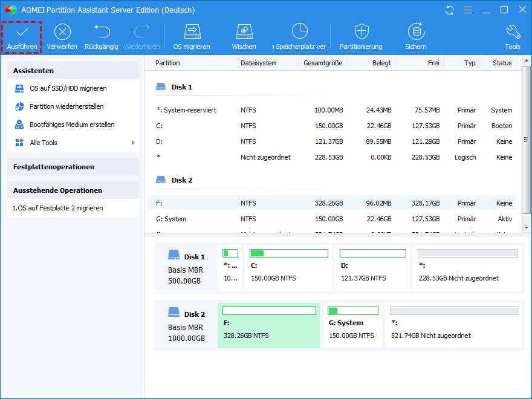The height and width of the screenshot is (399, 532).
Task: Open the OS migrieren toolbar tool
Action: pyautogui.click(x=192, y=37)
